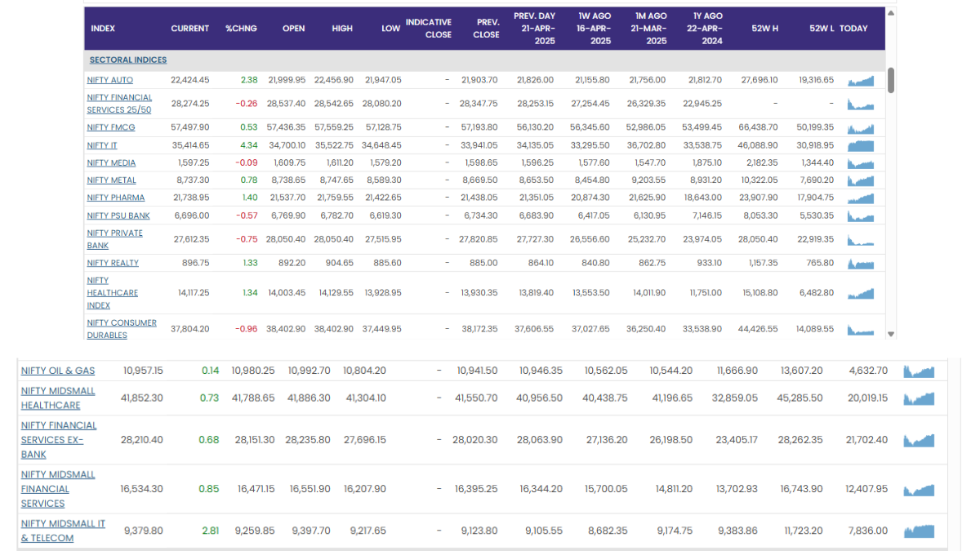
Task: Select NIFTY MEDIA 52-week high 2,182.35
Action: pos(764,163)
